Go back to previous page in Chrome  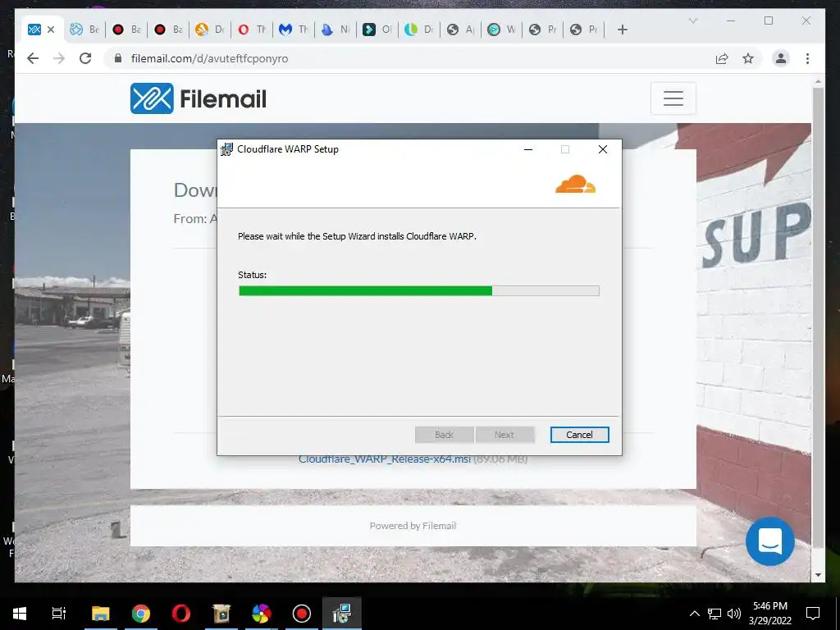(x=33, y=58)
